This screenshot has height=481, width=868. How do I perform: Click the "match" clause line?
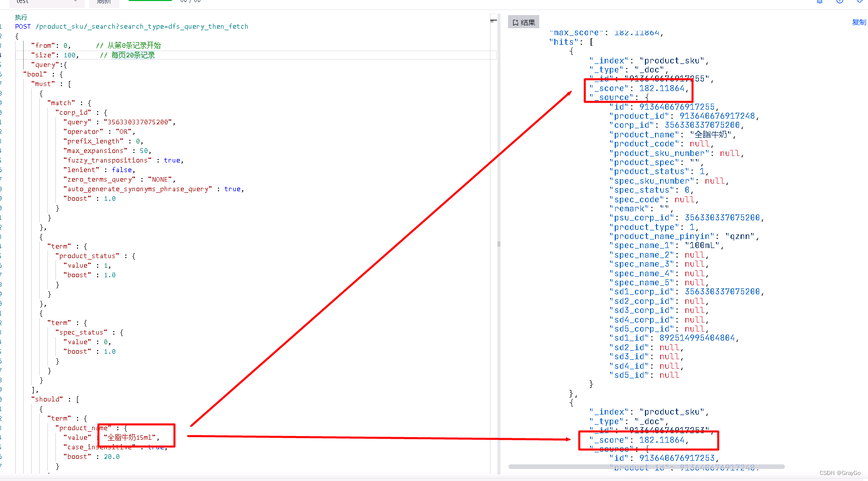pos(69,103)
